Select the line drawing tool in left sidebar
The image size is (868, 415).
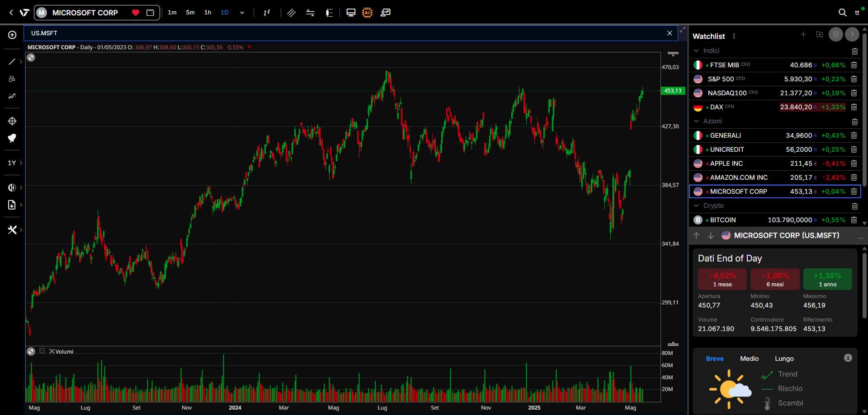(x=12, y=62)
